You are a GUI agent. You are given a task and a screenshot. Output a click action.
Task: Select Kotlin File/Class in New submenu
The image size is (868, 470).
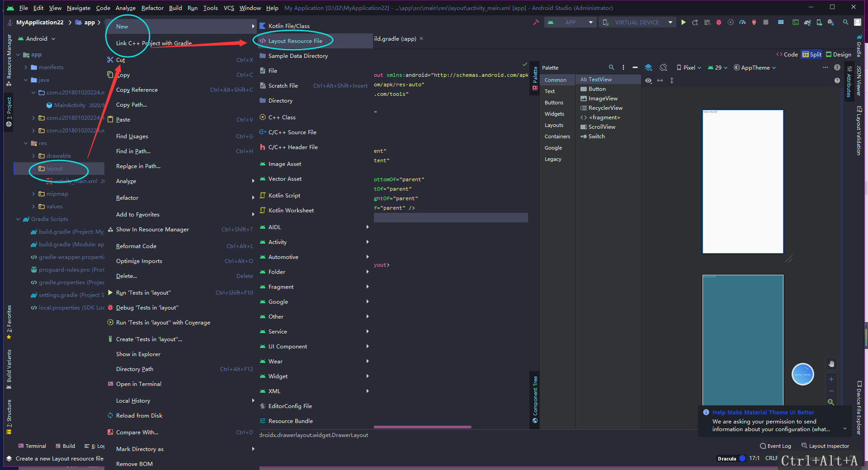pyautogui.click(x=315, y=26)
